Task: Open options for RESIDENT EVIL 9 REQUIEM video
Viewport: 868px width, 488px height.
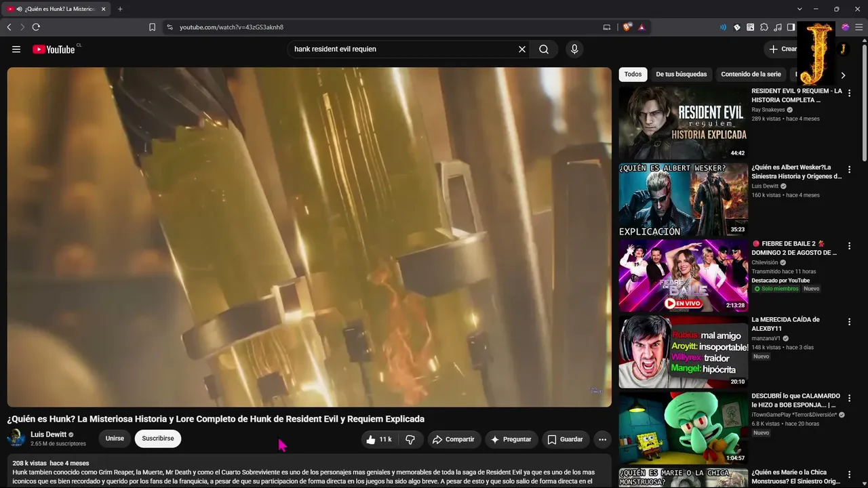Action: point(849,94)
